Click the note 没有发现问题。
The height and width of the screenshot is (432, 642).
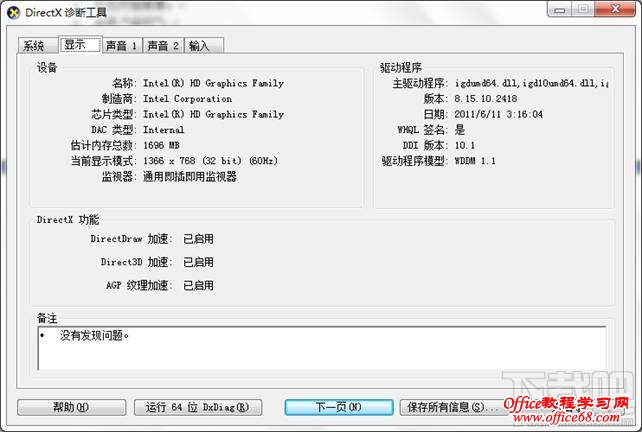pyautogui.click(x=95, y=336)
